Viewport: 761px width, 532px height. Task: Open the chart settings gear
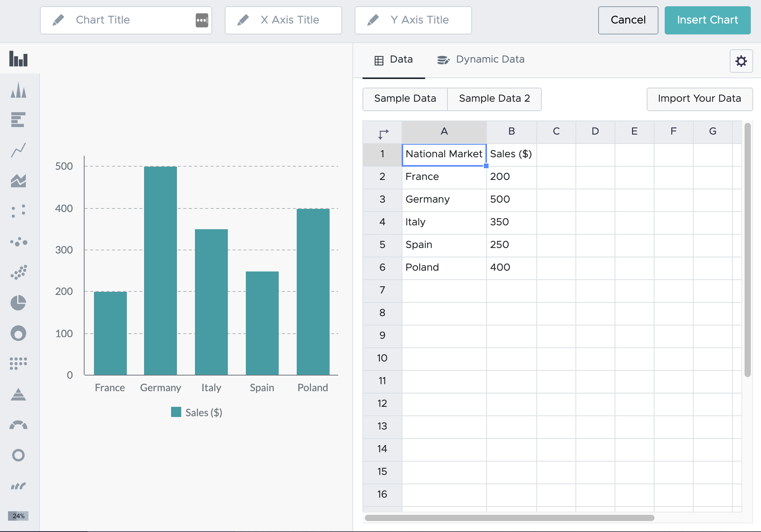(x=741, y=61)
